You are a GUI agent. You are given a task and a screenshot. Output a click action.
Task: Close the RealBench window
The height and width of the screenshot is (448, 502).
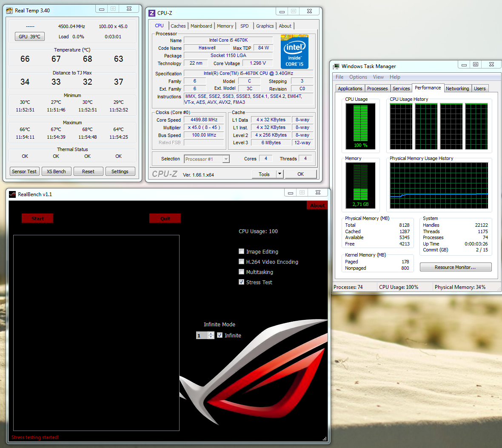tap(318, 192)
